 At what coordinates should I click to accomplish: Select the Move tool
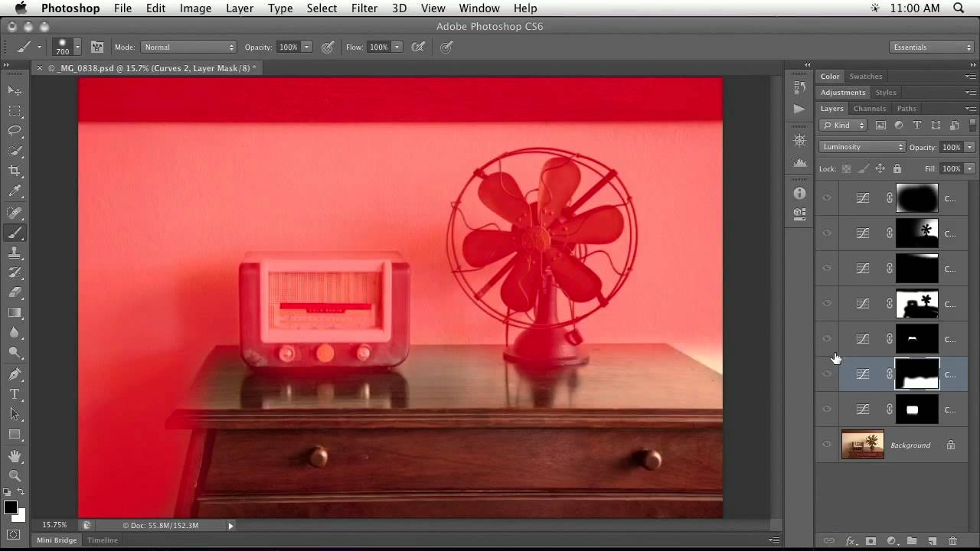pyautogui.click(x=15, y=90)
